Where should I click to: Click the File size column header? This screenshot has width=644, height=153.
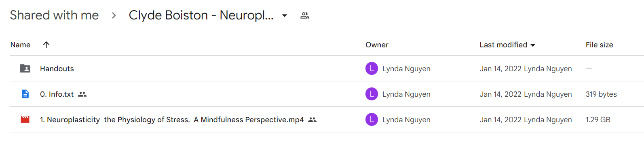pyautogui.click(x=599, y=45)
